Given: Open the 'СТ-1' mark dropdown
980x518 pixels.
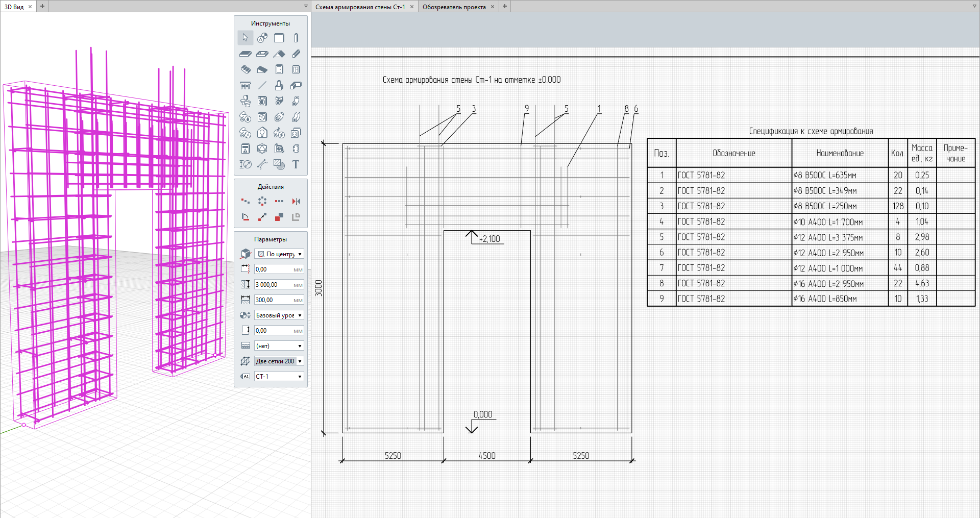Looking at the screenshot, I should click(279, 377).
